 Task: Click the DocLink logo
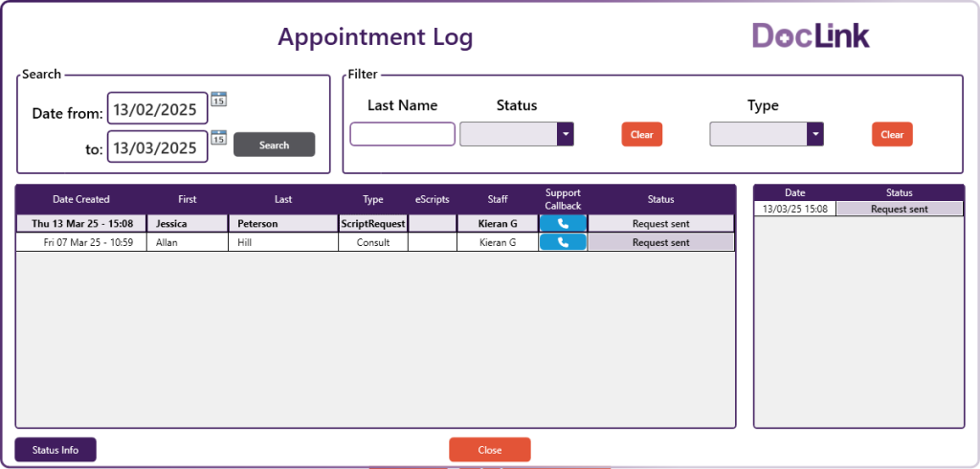click(811, 35)
